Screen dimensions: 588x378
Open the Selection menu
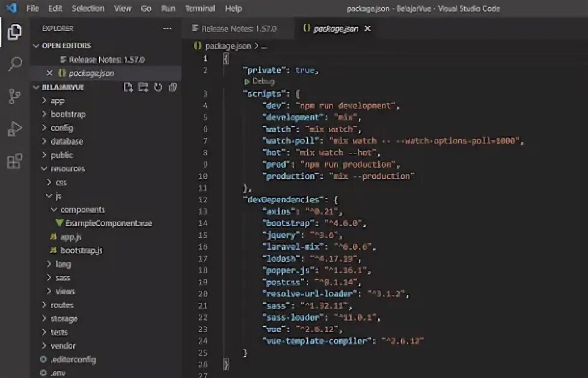click(88, 8)
